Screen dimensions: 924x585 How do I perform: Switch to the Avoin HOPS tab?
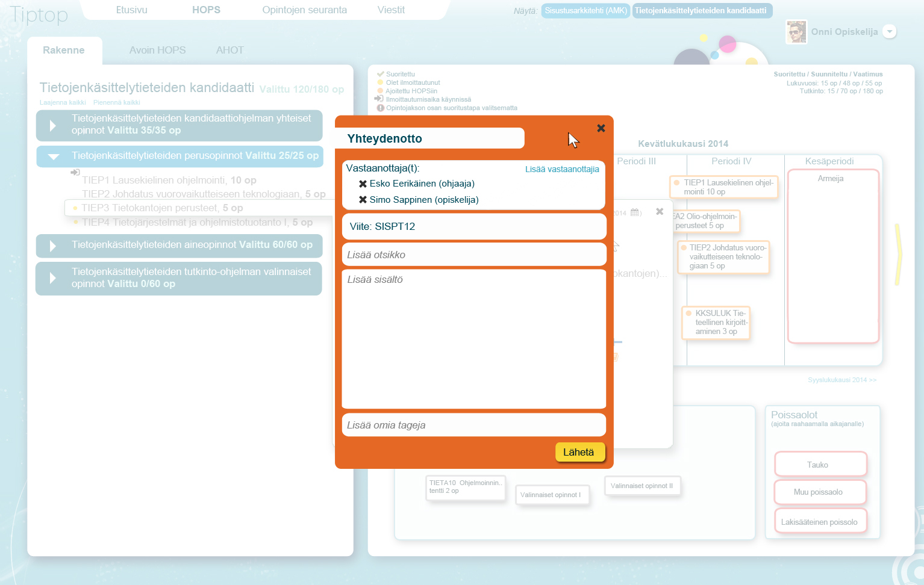[x=157, y=51]
